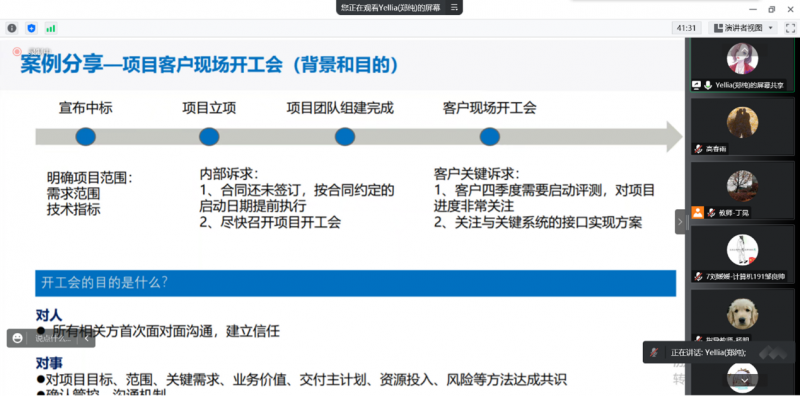Viewport: 800px width, 396px height.
Task: Click the 项目立项 timeline dot
Action: 209,137
